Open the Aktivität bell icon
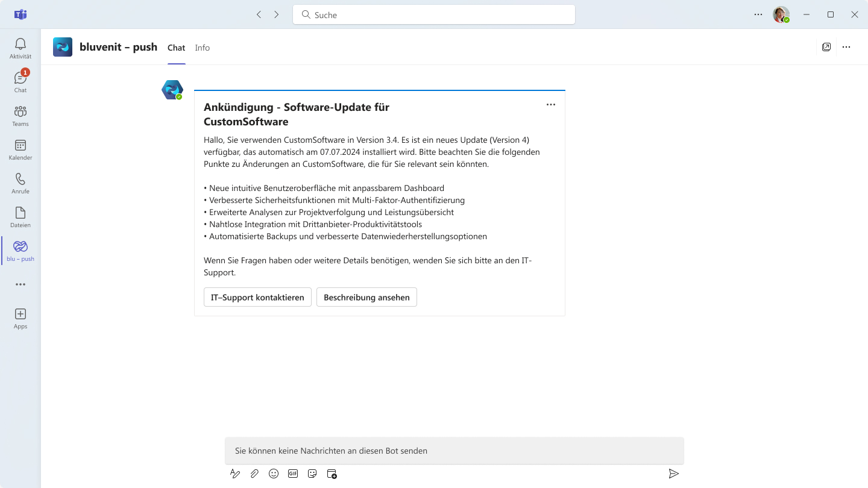 (x=20, y=44)
